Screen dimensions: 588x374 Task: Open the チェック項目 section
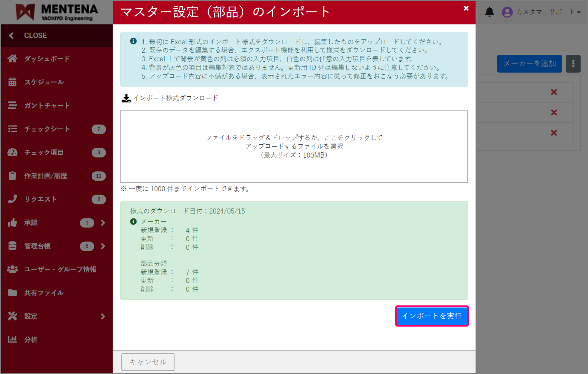pyautogui.click(x=44, y=153)
